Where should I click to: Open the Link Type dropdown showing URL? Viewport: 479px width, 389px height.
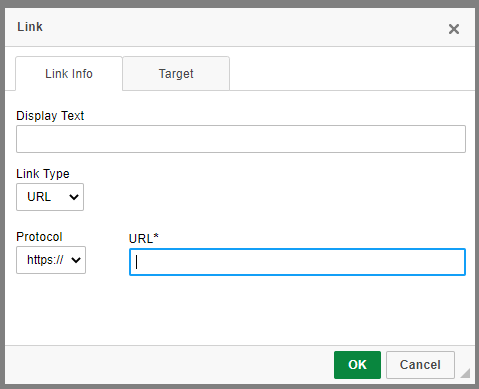click(50, 197)
